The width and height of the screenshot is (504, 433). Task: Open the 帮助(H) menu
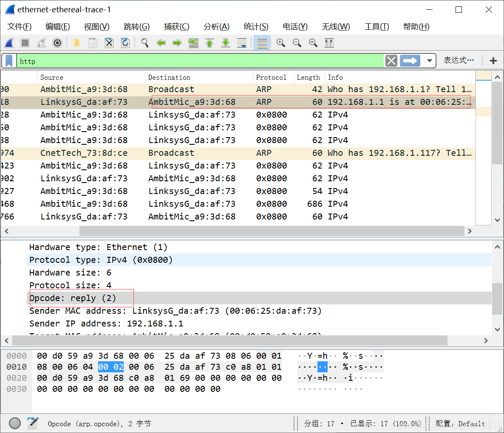pyautogui.click(x=416, y=27)
